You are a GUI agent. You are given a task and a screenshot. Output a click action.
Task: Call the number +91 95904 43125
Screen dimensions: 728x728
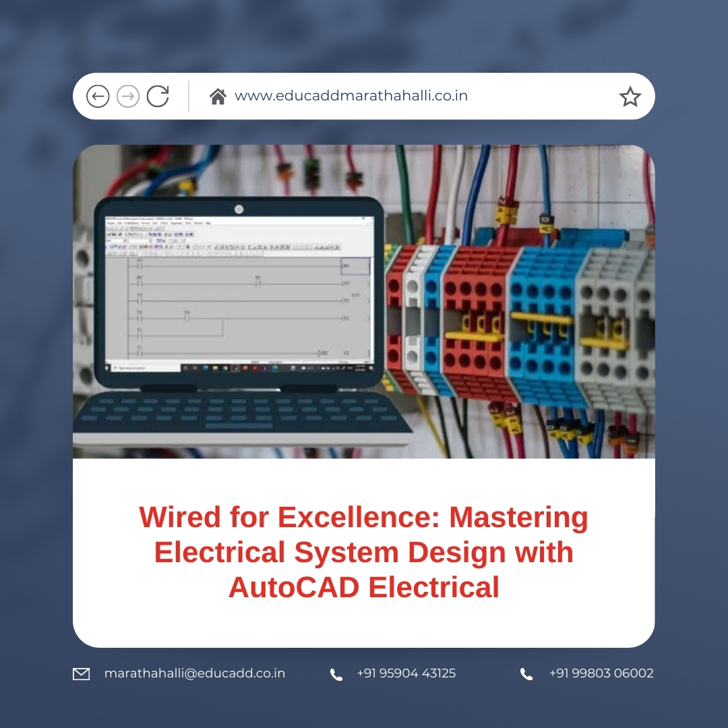[x=406, y=673]
